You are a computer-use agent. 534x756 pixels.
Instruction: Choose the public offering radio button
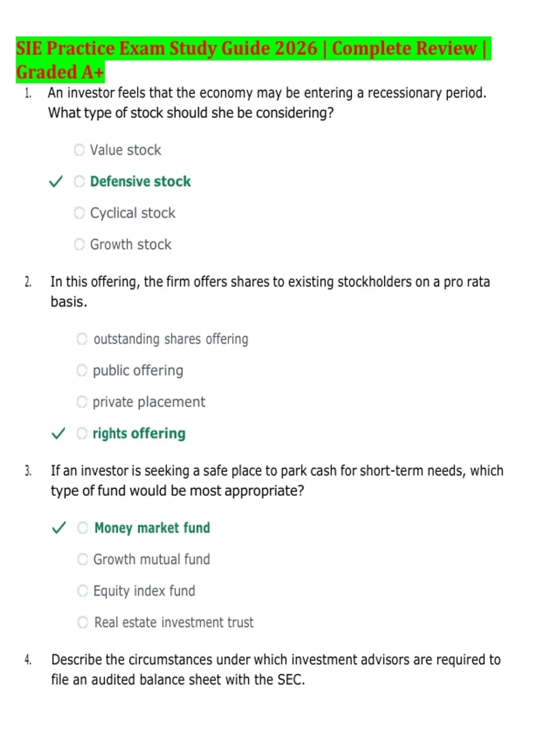coord(82,370)
